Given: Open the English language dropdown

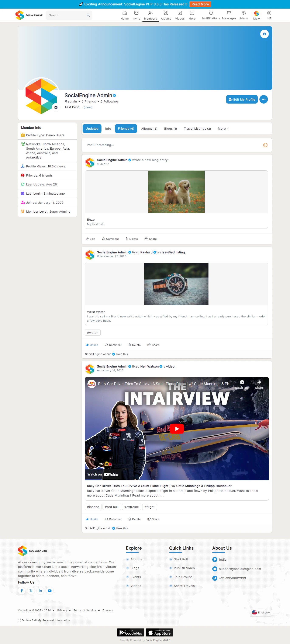Looking at the screenshot, I should pyautogui.click(x=261, y=613).
